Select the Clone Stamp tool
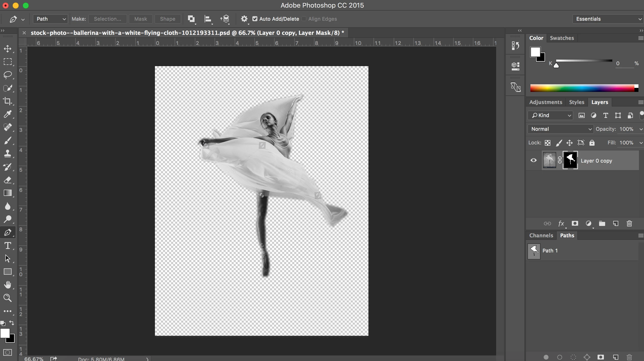The image size is (644, 361). click(x=8, y=153)
